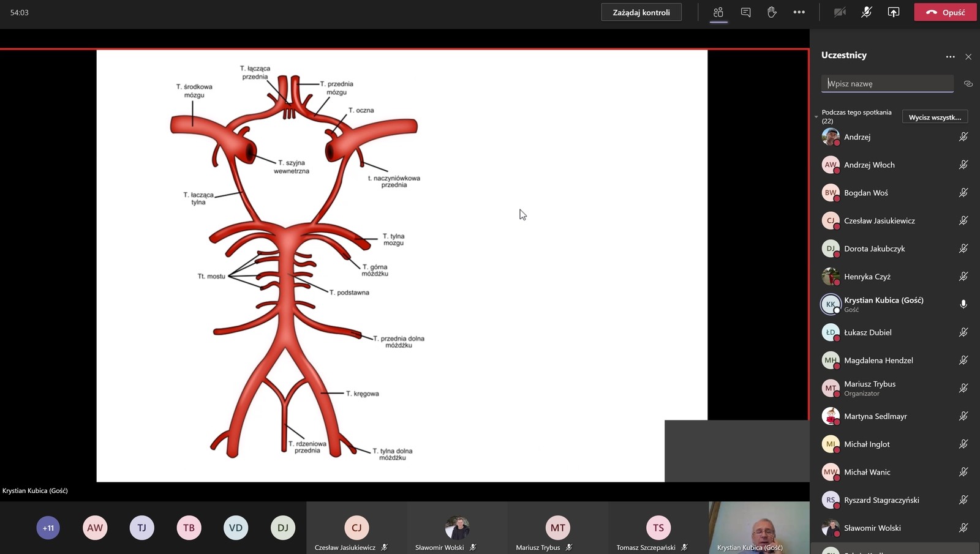The height and width of the screenshot is (554, 980).
Task: Collapse the 'Podczas tego spotkania' section
Action: pyautogui.click(x=816, y=116)
